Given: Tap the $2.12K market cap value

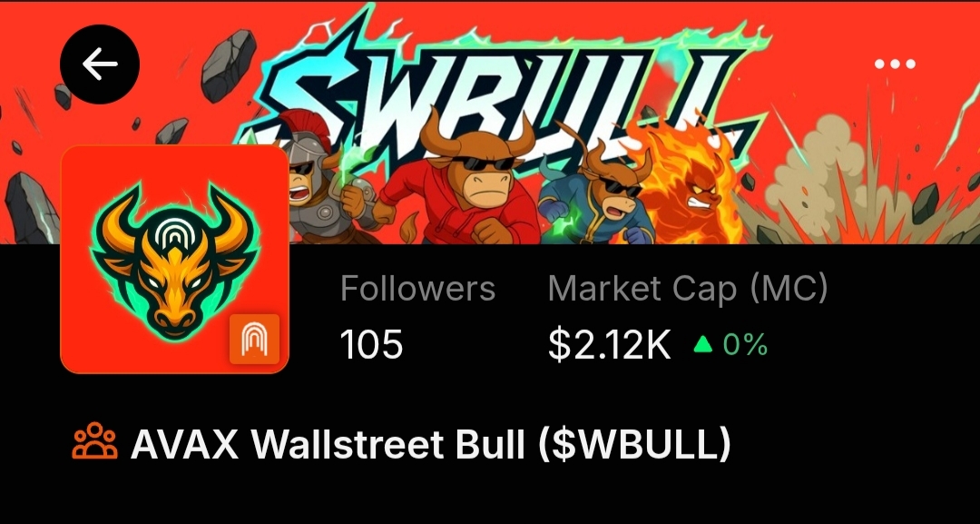Looking at the screenshot, I should (609, 344).
